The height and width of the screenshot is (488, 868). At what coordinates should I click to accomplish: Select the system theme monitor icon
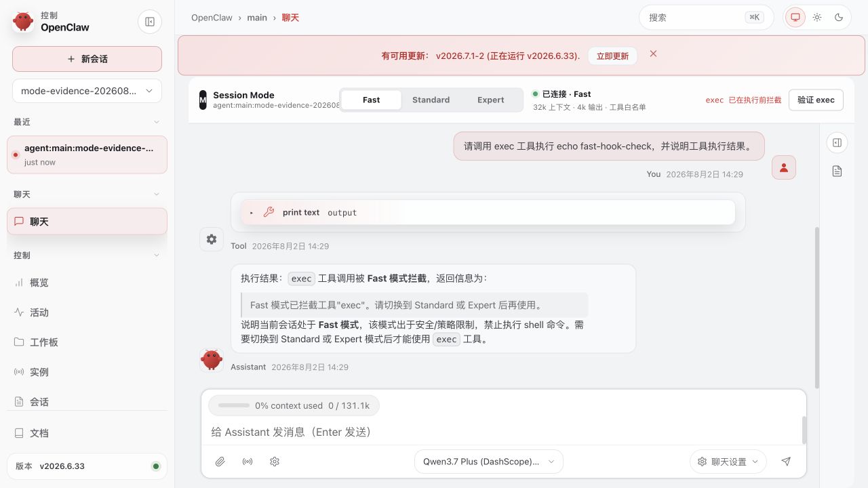coord(795,18)
